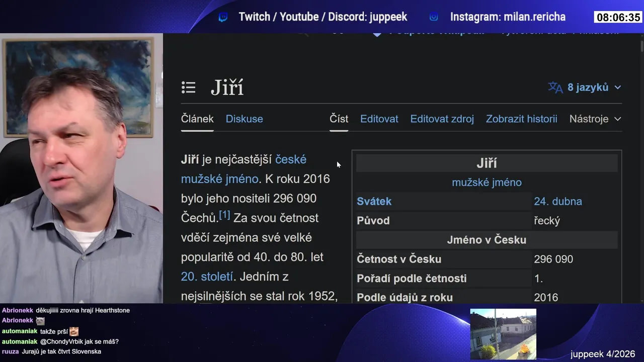Open the Editovat tab

coord(379,119)
